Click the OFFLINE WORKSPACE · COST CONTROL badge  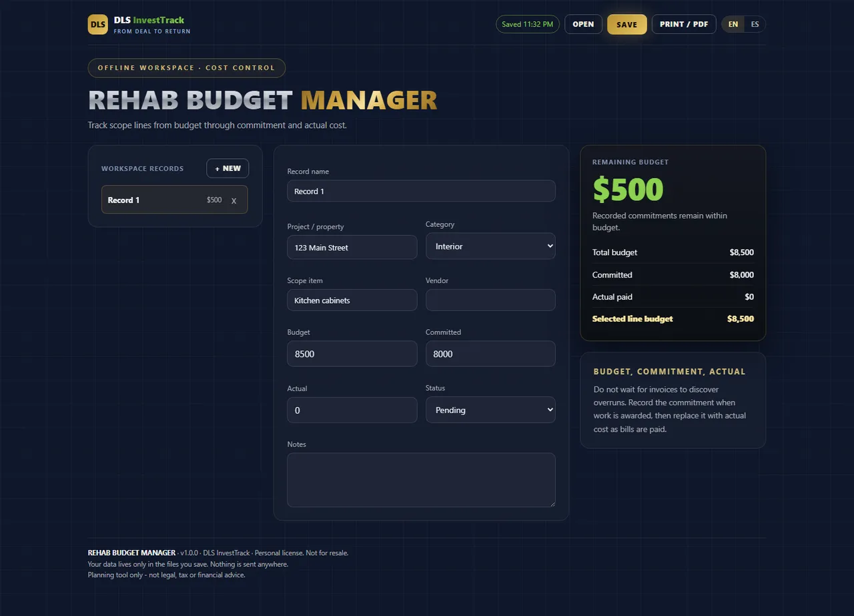186,68
